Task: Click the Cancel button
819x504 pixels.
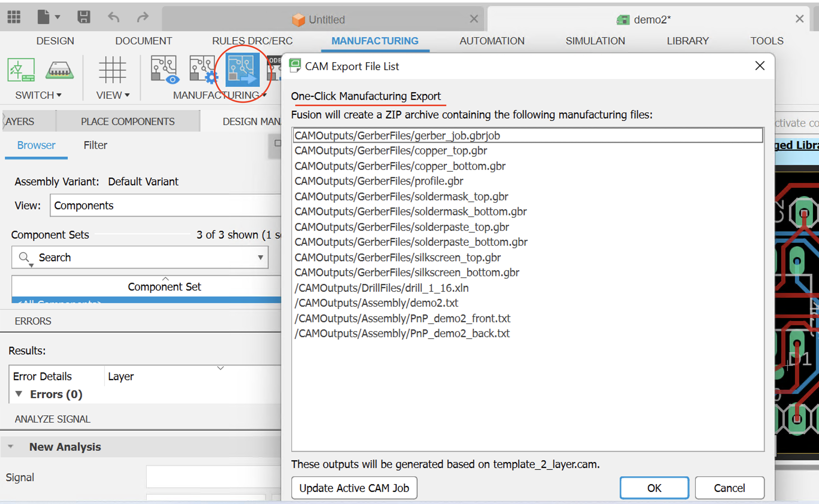Action: 729,488
